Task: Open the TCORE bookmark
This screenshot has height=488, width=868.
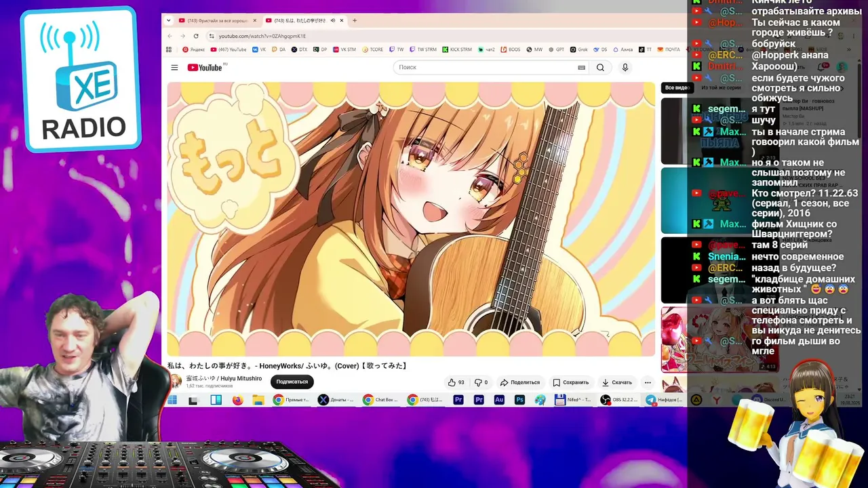Action: click(372, 49)
